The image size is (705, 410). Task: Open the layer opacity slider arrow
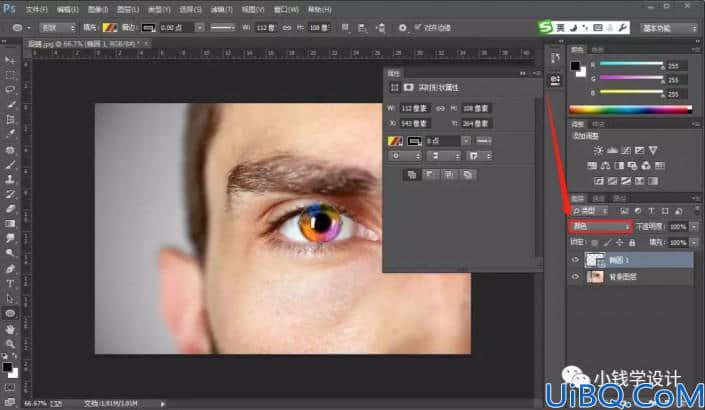click(695, 227)
